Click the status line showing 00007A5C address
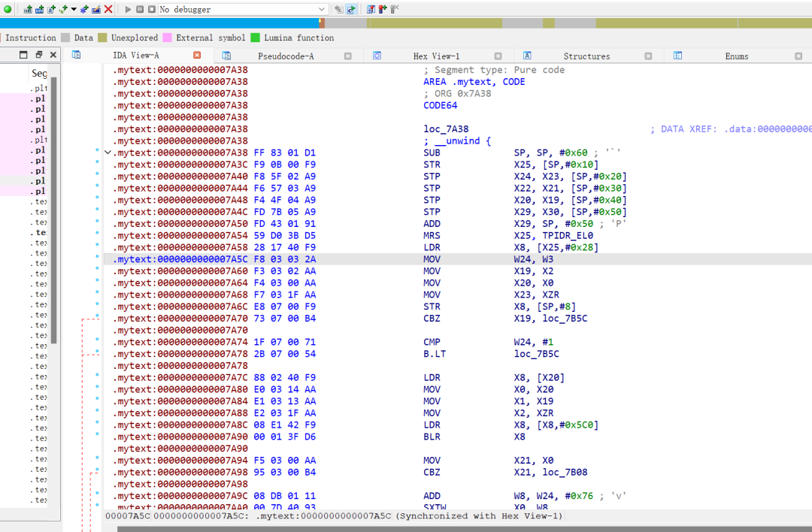The image size is (812, 532). (334, 516)
